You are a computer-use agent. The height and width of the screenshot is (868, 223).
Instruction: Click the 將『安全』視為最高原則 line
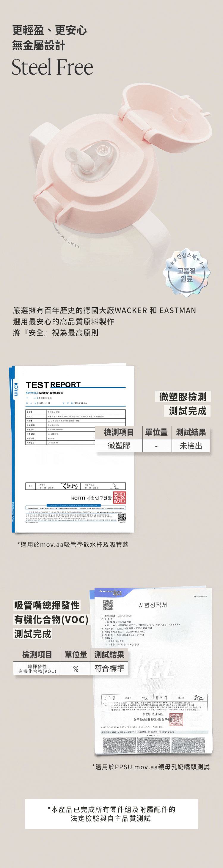click(56, 332)
